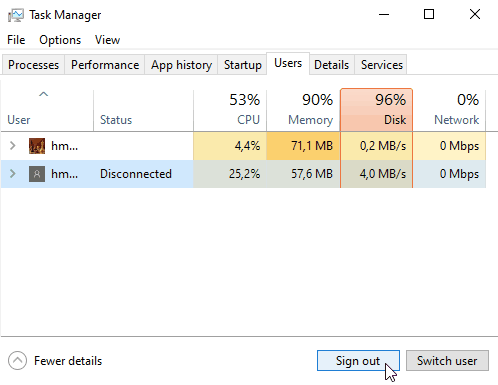Switch to the App history tab
Screen dimensions: 498x385
(x=181, y=65)
